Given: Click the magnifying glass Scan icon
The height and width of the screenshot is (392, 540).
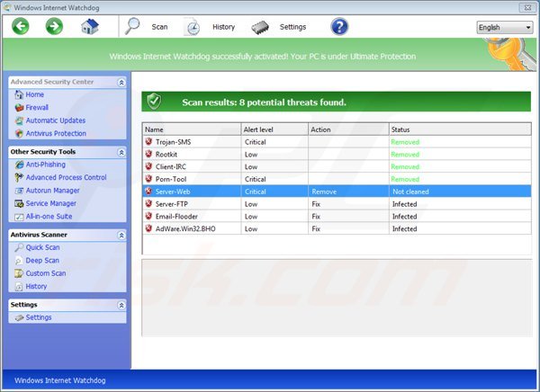Looking at the screenshot, I should point(132,26).
